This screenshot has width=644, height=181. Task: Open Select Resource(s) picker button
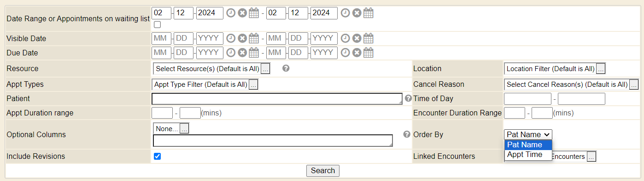coord(265,69)
